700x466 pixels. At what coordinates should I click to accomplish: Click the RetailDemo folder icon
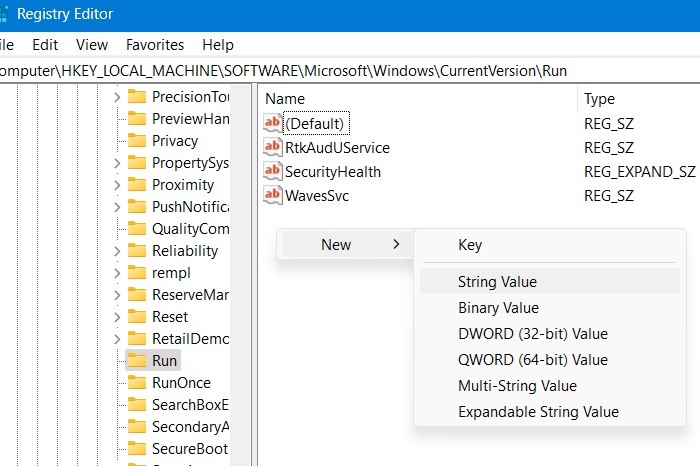coord(137,338)
